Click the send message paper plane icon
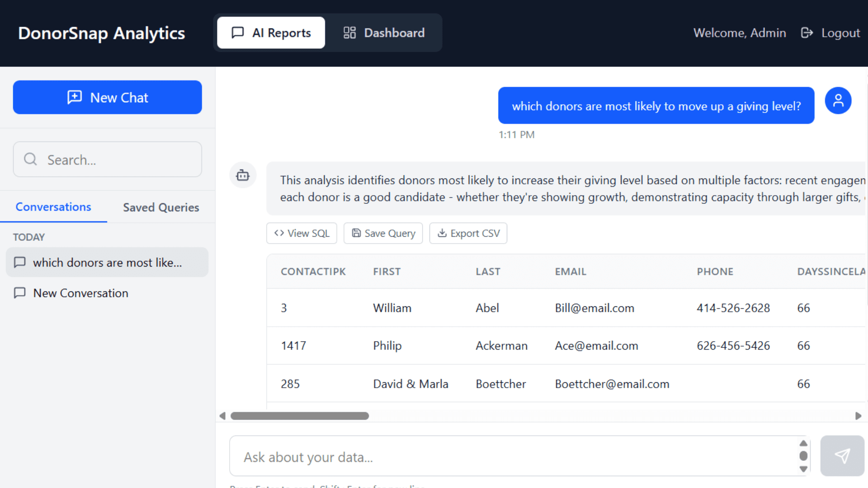868x488 pixels. tap(842, 456)
